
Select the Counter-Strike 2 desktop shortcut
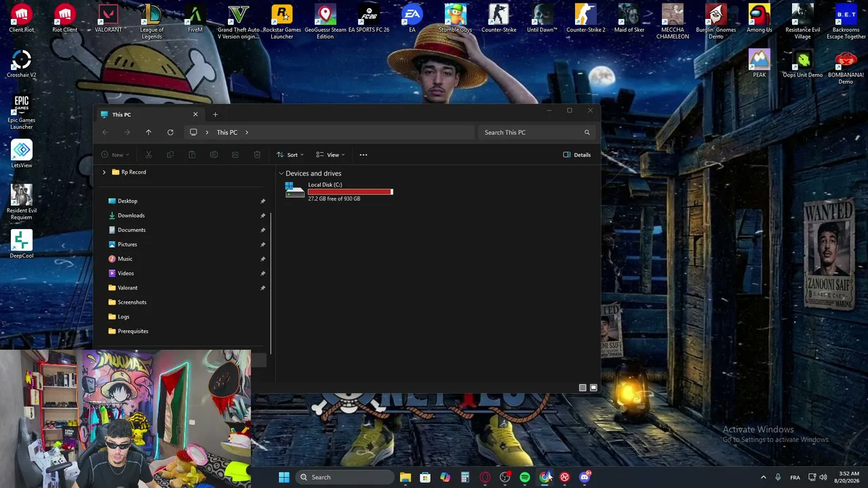pyautogui.click(x=586, y=19)
